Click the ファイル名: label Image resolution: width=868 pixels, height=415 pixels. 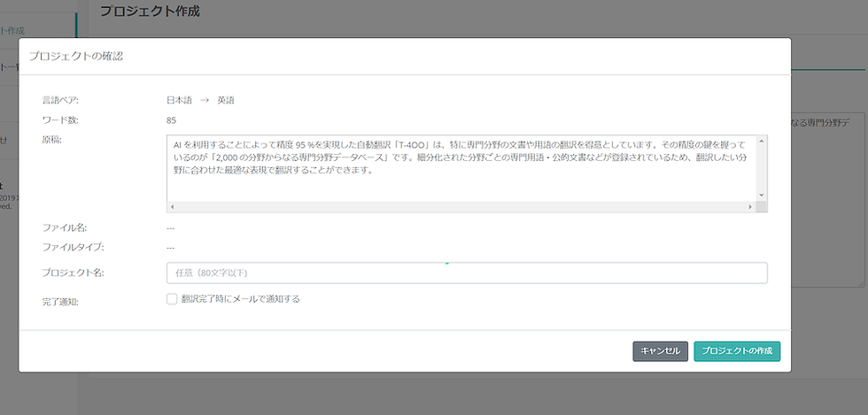tap(65, 227)
